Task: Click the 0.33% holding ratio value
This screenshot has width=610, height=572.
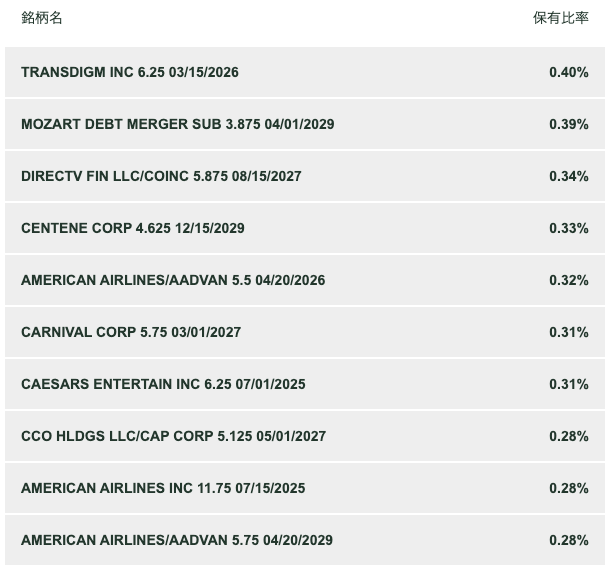Action: tap(569, 228)
